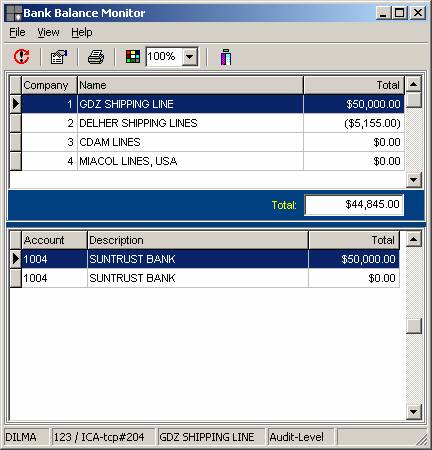Click the Description column header
Viewport: 432px width, 450px height.
pos(198,240)
